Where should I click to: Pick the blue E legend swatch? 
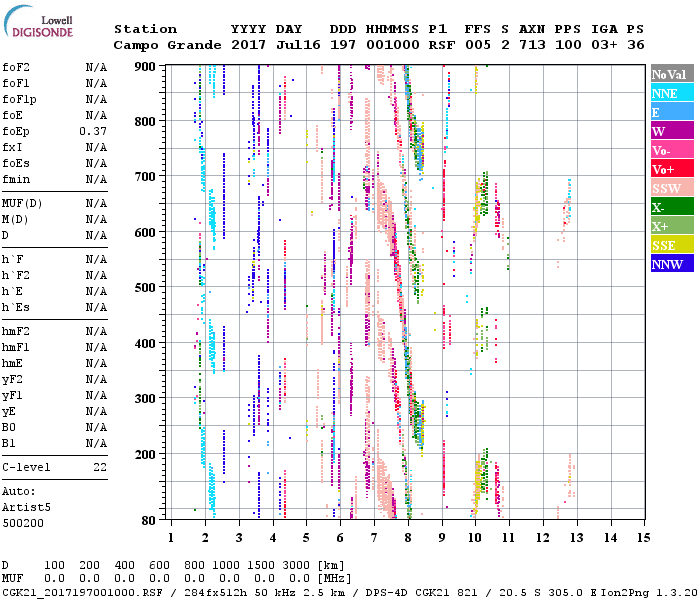coord(671,112)
